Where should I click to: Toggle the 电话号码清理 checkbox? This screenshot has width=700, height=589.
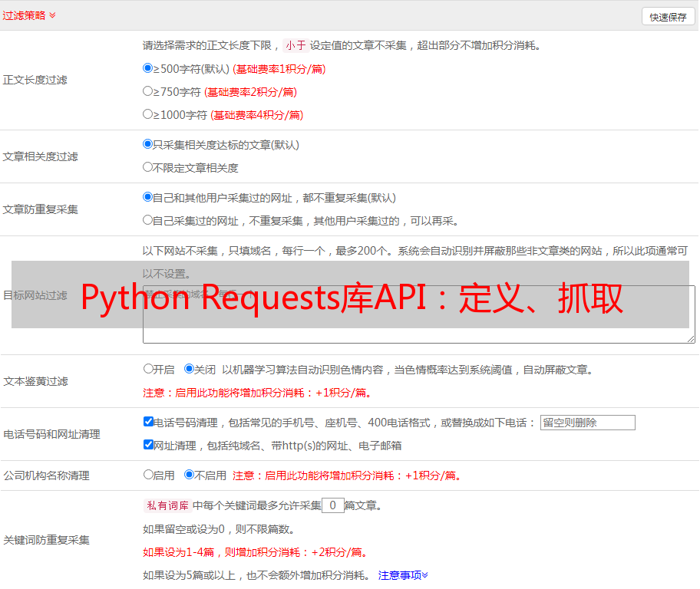148,421
